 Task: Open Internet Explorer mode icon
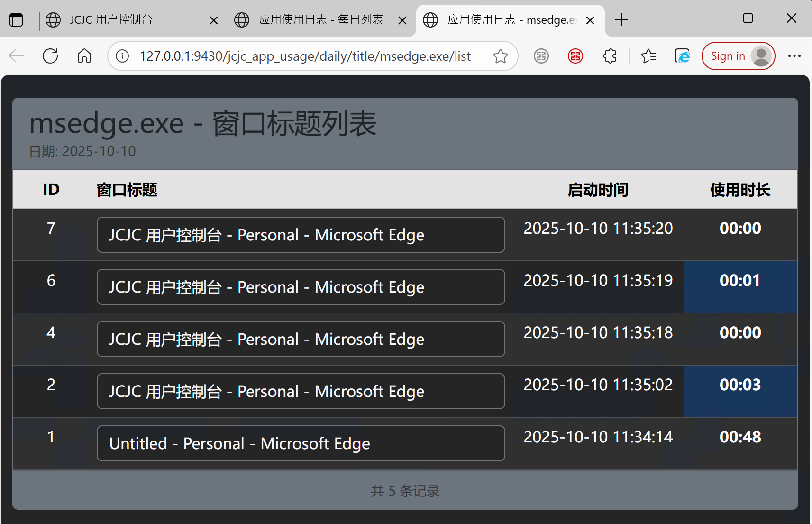(x=682, y=56)
